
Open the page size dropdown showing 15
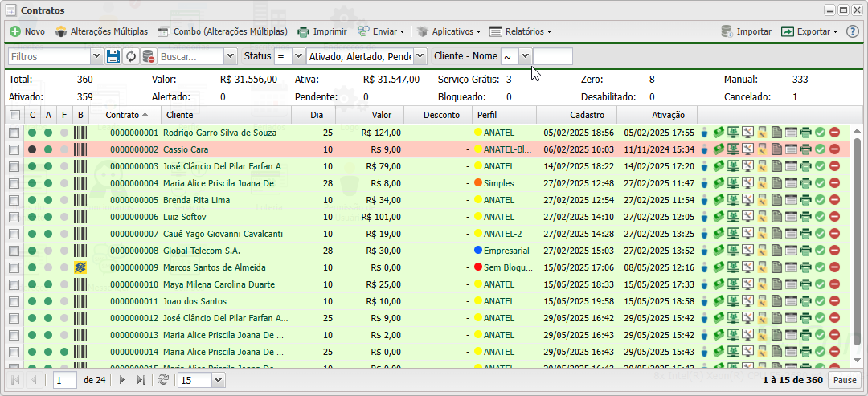(x=218, y=380)
